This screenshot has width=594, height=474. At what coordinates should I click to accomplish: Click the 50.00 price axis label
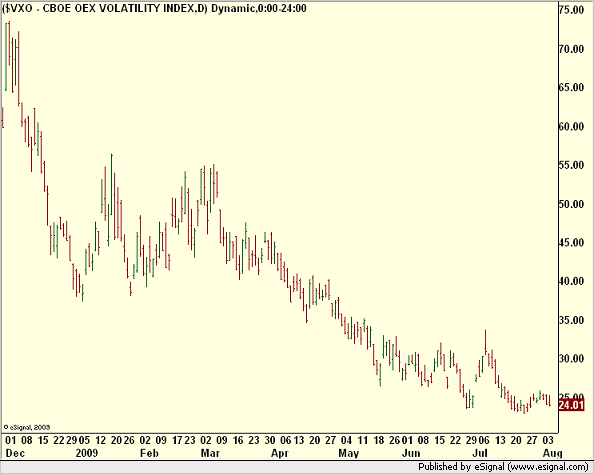coord(571,204)
